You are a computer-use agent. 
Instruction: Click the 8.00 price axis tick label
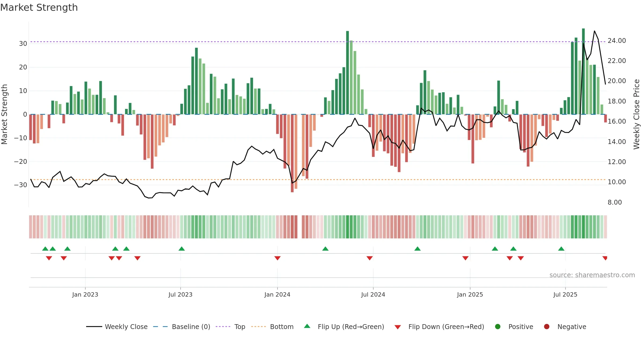615,202
